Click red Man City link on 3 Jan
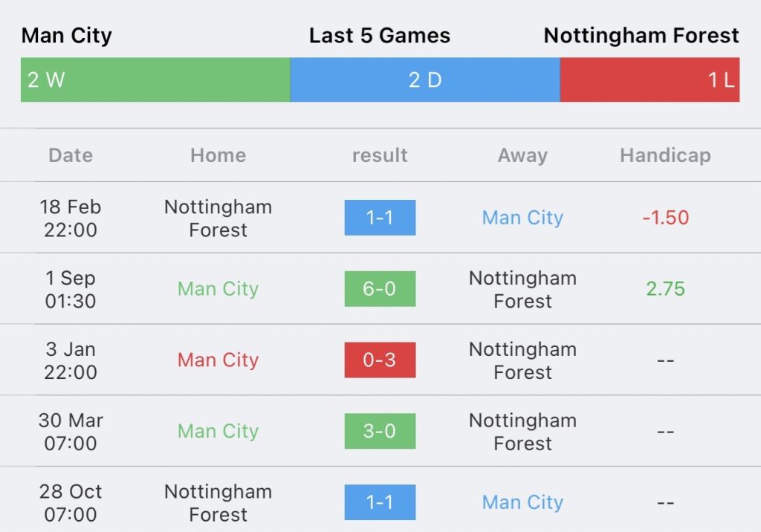761x532 pixels. coord(218,360)
